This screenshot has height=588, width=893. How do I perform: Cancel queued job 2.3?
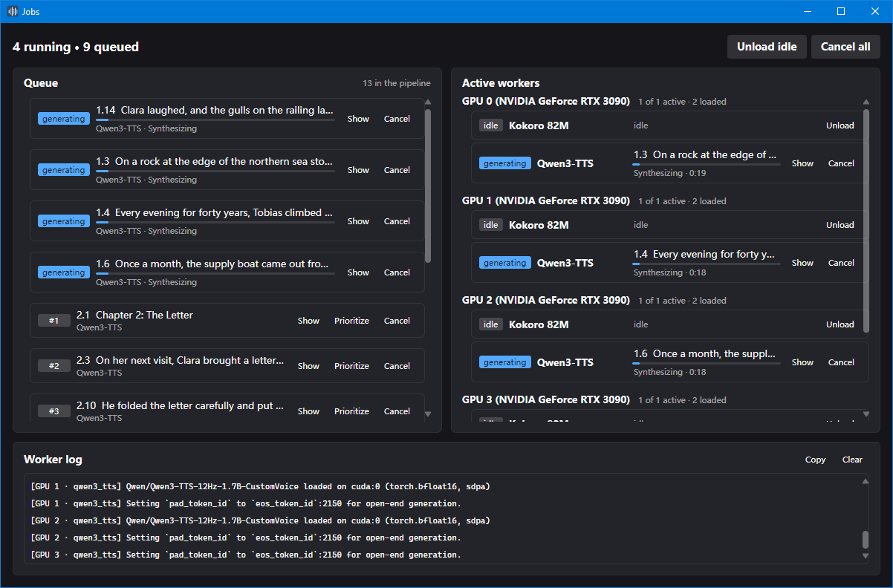(397, 366)
